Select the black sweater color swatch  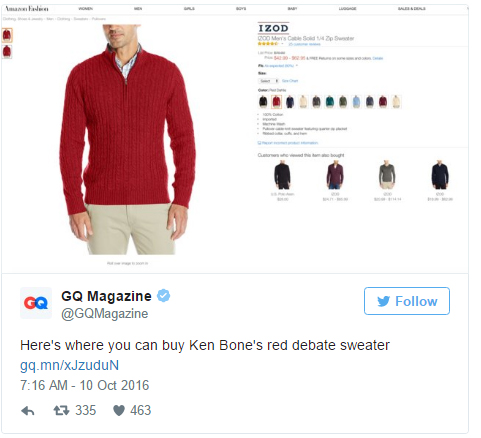click(263, 102)
